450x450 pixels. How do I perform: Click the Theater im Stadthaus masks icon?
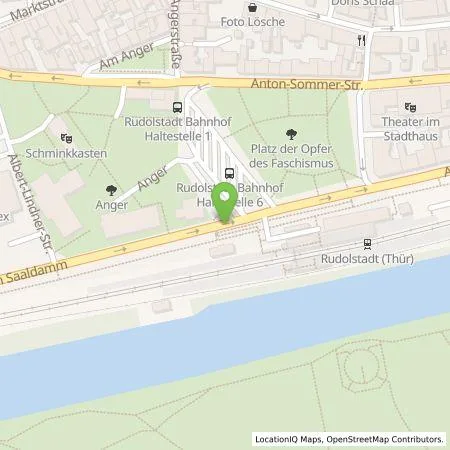410,107
